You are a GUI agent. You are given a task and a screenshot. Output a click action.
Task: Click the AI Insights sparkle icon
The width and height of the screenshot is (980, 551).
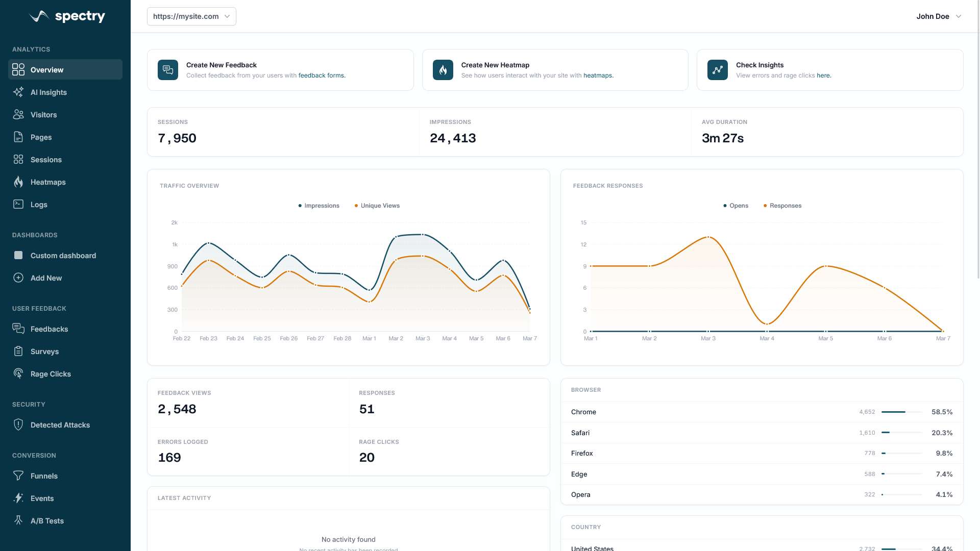point(18,92)
